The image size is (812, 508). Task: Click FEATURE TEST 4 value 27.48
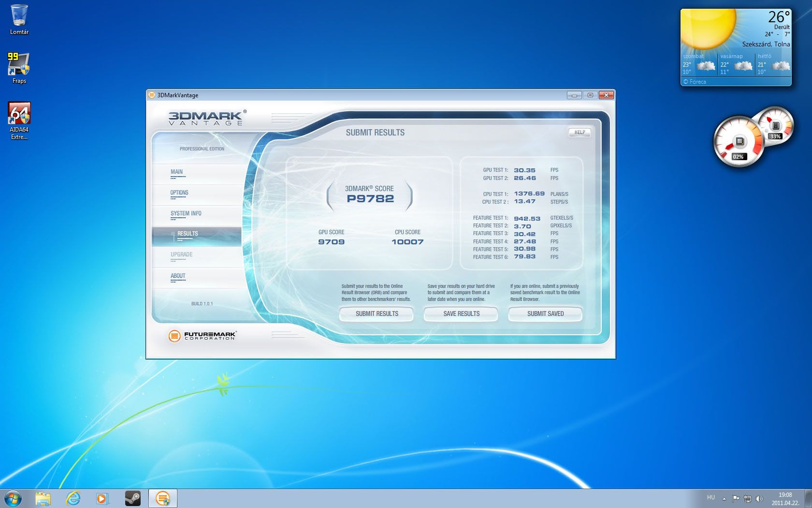(x=524, y=241)
